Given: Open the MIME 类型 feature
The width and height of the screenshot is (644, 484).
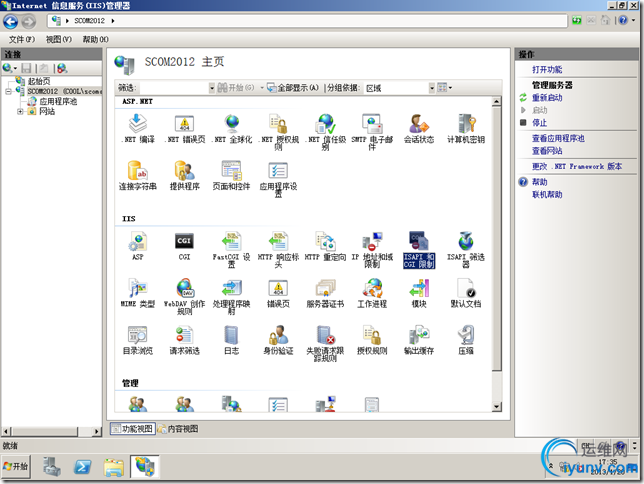Looking at the screenshot, I should 138,293.
